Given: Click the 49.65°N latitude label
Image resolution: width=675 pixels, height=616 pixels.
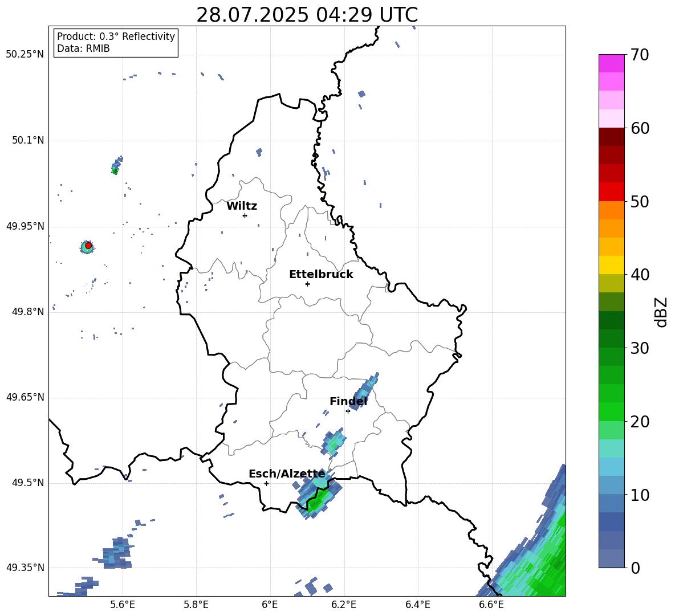Looking at the screenshot, I should pyautogui.click(x=25, y=397).
